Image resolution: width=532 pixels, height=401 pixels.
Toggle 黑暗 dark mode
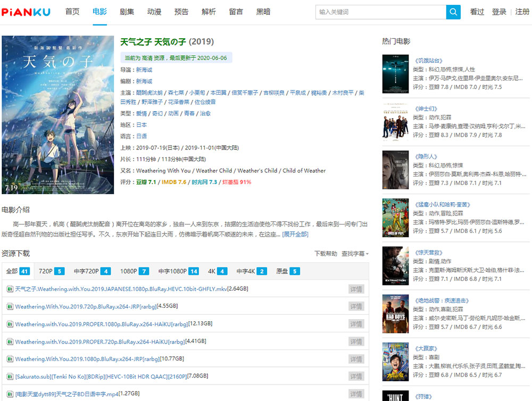click(x=263, y=12)
